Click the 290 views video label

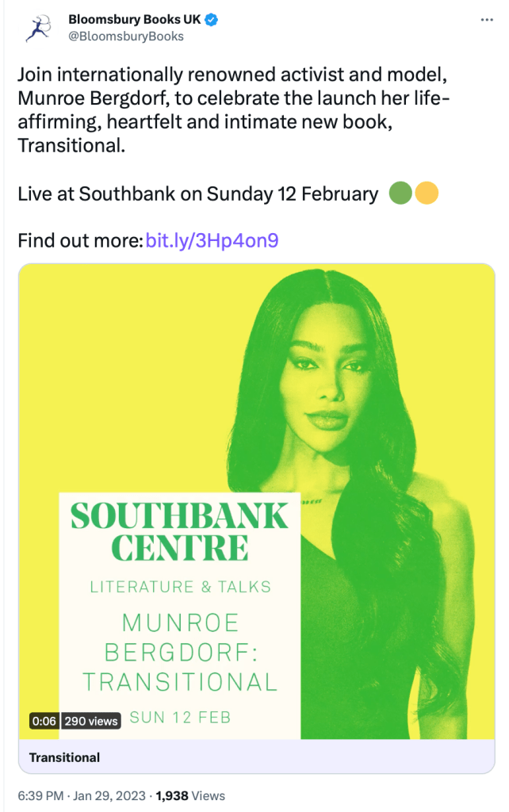(x=91, y=721)
